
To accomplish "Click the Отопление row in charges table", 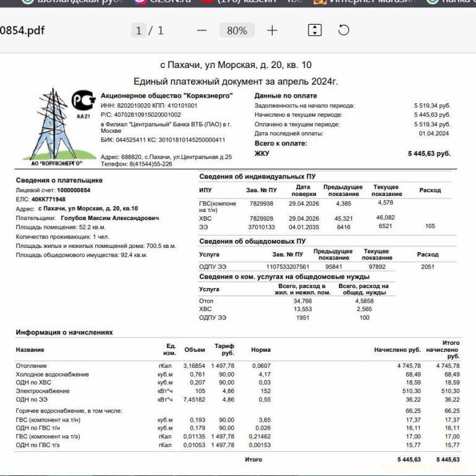I will 31,366.
